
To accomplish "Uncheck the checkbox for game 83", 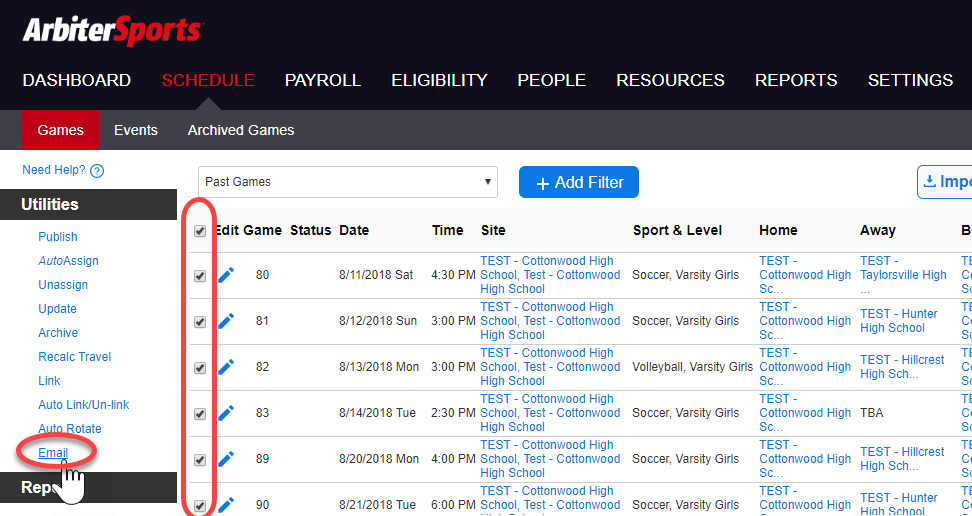I will (200, 414).
